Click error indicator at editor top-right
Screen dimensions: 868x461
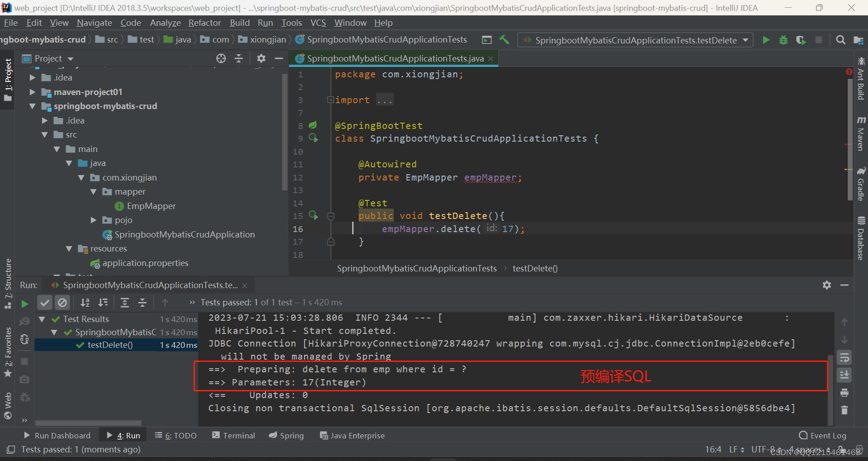[849, 71]
